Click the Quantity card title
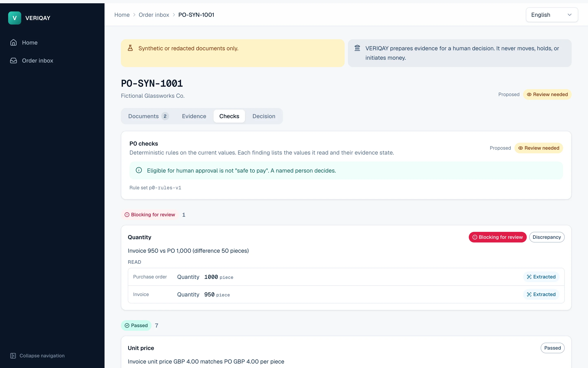This screenshot has width=588, height=368. (x=139, y=237)
